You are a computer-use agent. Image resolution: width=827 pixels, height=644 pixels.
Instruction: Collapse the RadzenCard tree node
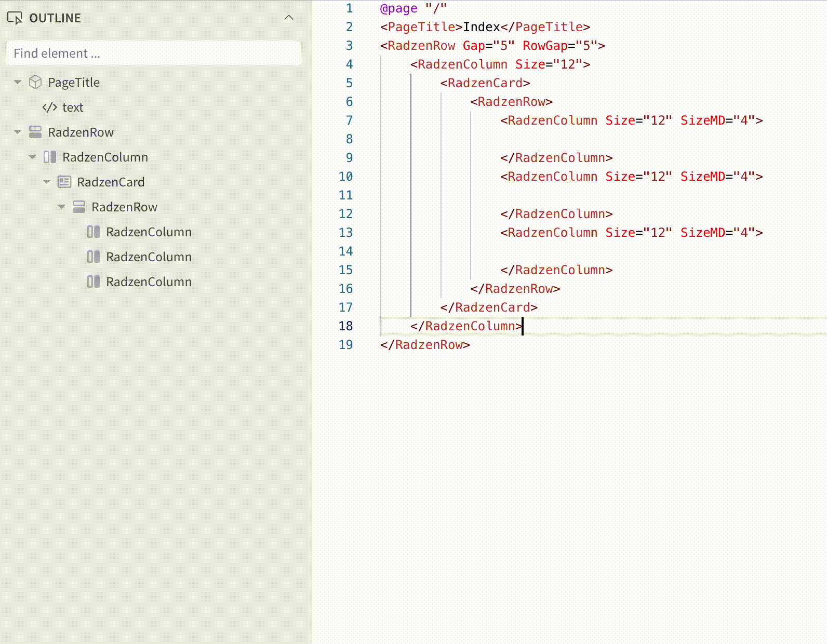click(x=47, y=182)
